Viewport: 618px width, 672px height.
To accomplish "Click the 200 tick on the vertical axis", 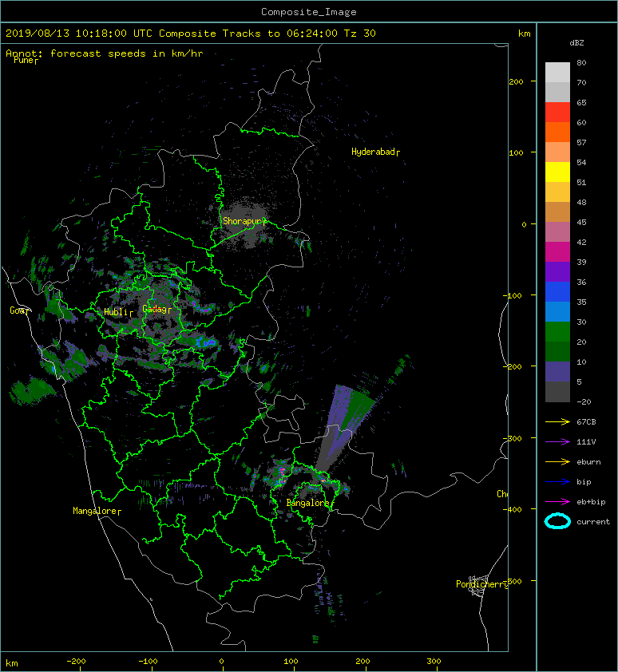I will click(x=516, y=81).
